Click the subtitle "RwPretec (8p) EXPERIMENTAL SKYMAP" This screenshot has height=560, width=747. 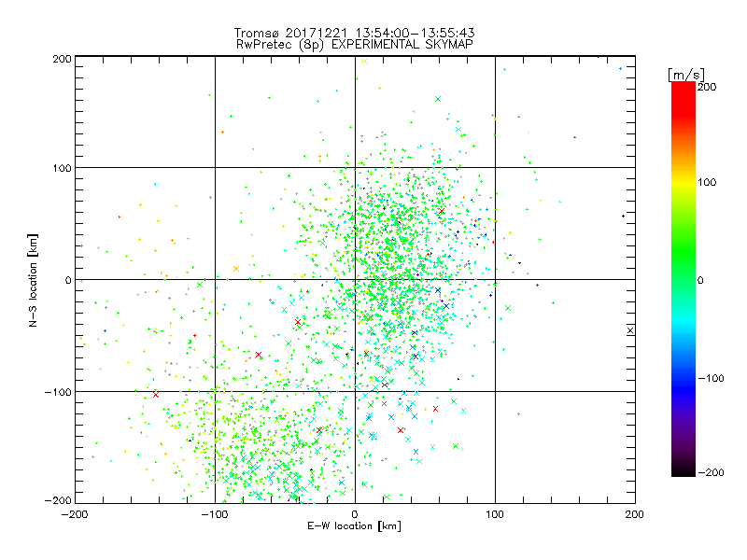click(355, 44)
